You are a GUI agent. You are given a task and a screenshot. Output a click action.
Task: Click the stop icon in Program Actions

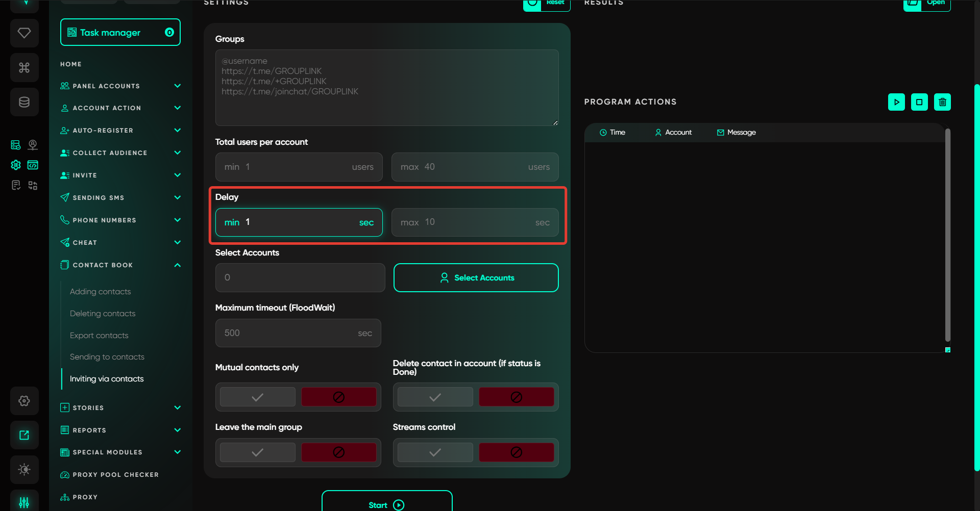tap(919, 102)
